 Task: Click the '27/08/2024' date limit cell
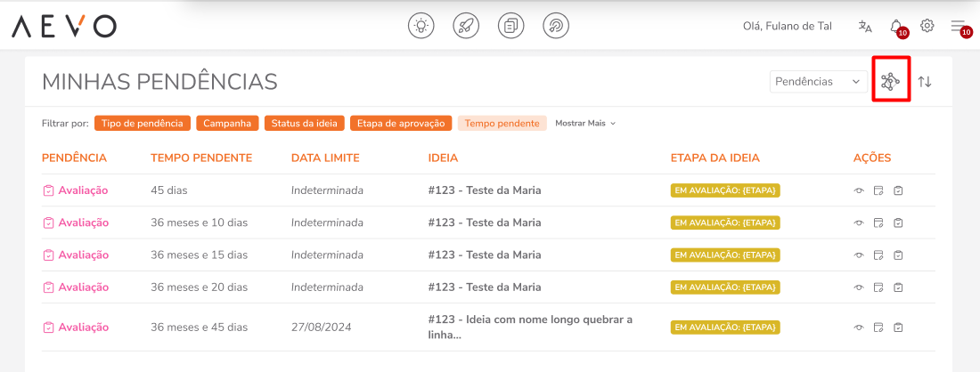coord(322,328)
